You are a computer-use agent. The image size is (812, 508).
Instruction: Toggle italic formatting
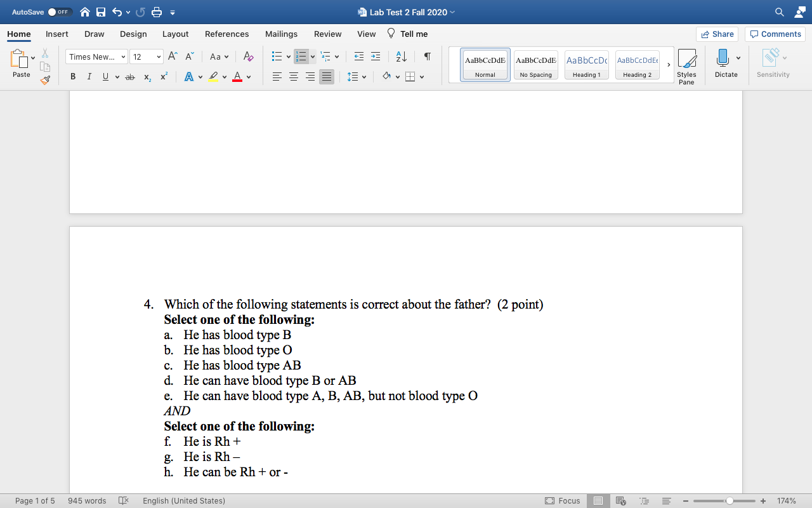click(89, 77)
